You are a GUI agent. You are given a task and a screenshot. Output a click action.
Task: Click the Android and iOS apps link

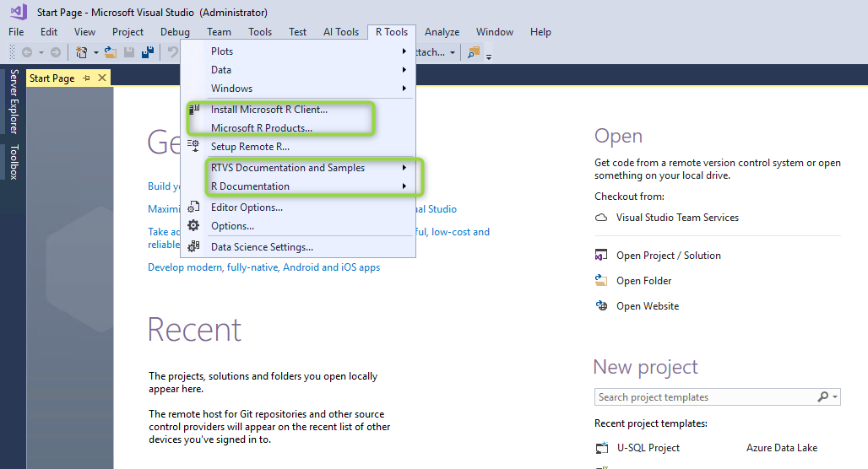pyautogui.click(x=263, y=267)
